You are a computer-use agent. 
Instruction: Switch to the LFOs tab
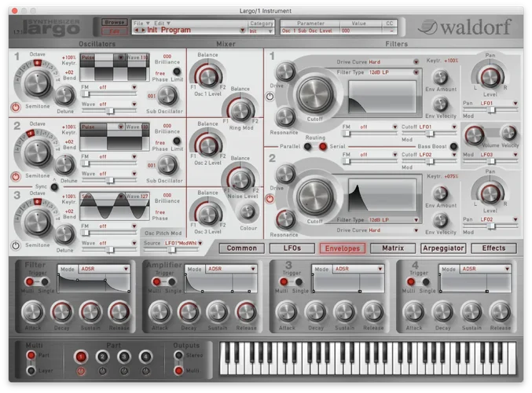click(x=292, y=248)
